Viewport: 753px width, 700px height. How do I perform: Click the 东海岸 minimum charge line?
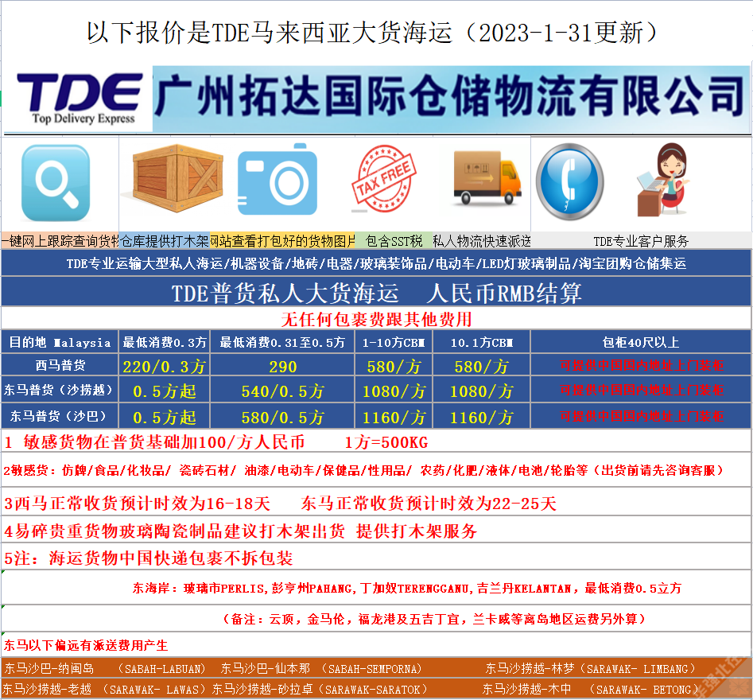pos(407,588)
